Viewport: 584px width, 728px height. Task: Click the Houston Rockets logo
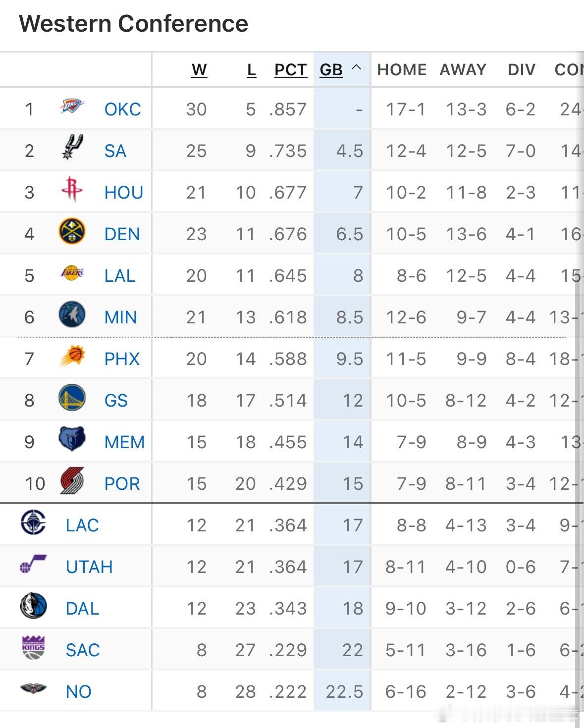[x=72, y=190]
